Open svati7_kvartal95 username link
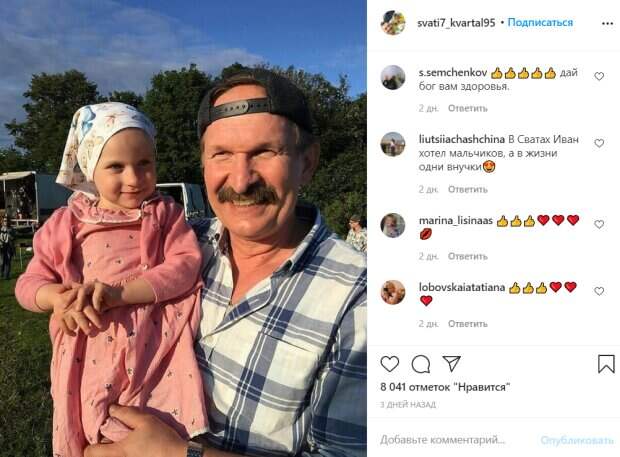 (456, 23)
